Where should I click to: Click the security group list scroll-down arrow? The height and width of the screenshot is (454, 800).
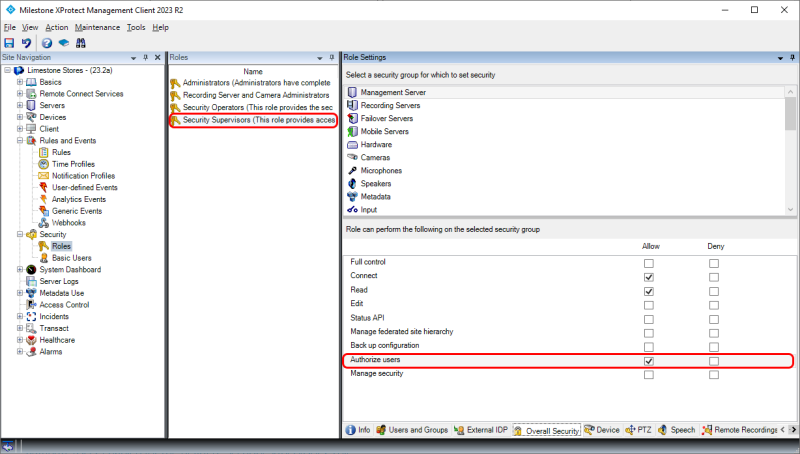click(790, 210)
